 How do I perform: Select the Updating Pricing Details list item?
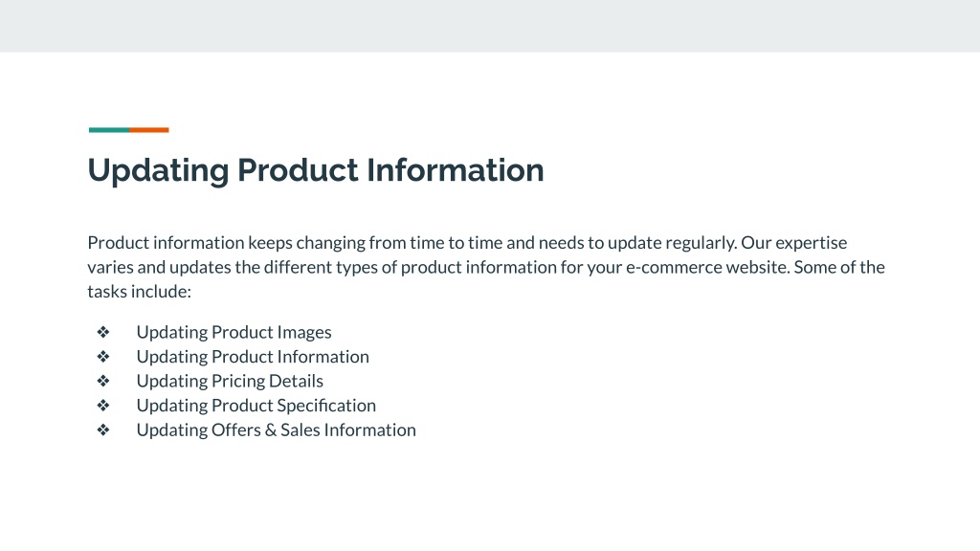coord(230,381)
